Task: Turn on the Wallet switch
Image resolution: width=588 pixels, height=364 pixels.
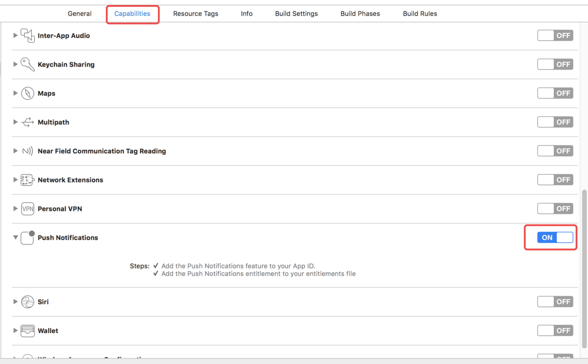Action: point(555,331)
